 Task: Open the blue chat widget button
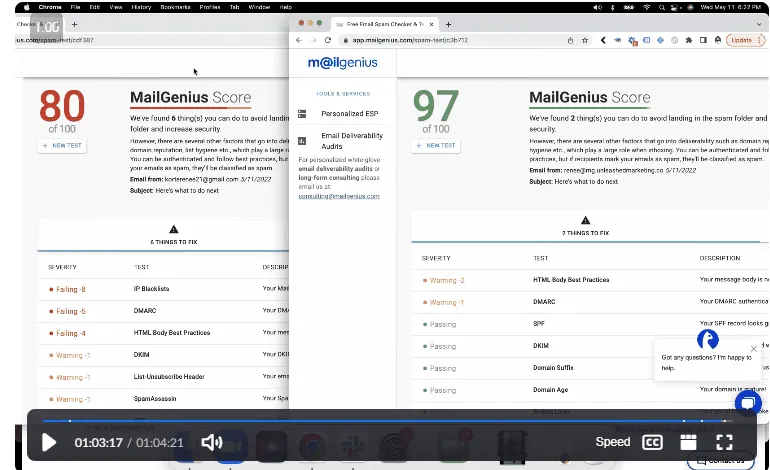coord(748,404)
